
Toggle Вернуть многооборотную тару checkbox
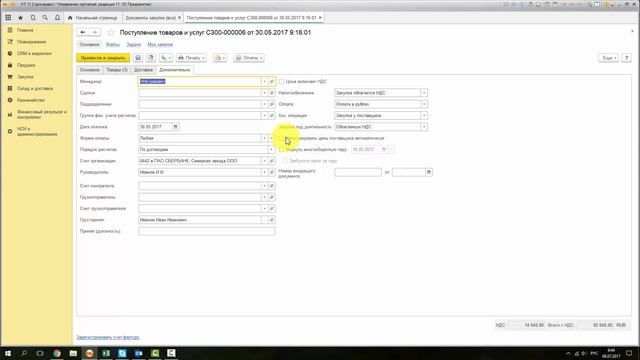point(282,150)
